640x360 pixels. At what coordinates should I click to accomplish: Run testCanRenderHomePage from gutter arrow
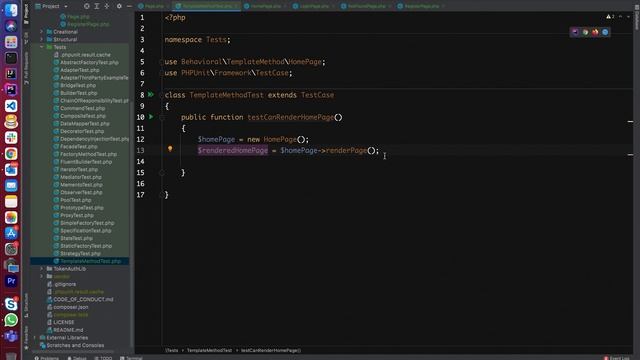pos(151,117)
